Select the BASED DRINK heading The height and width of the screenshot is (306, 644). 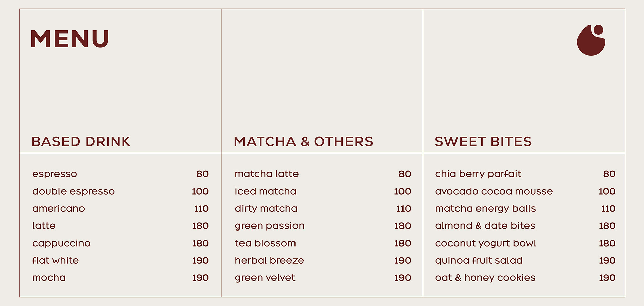[x=81, y=142]
